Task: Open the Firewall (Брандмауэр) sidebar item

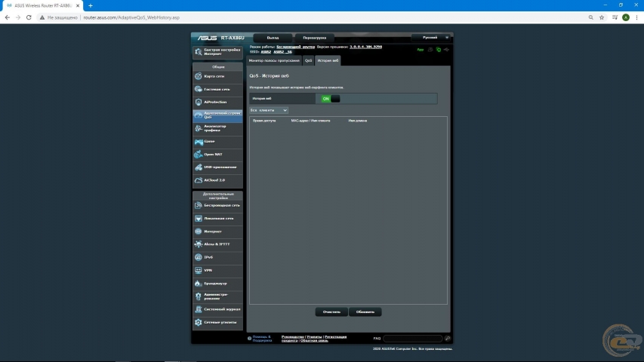Action: coord(217,284)
